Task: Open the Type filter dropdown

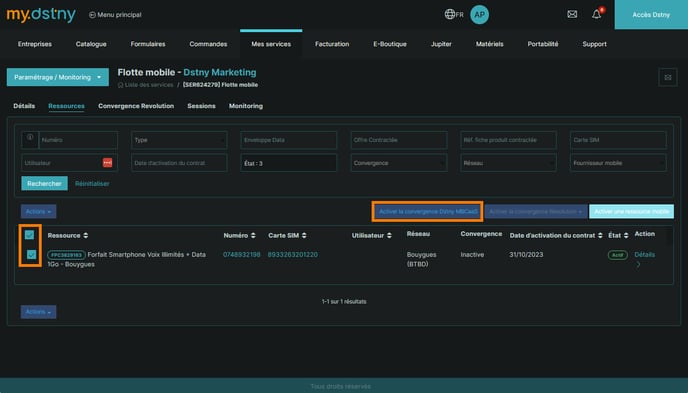Action: (x=179, y=140)
